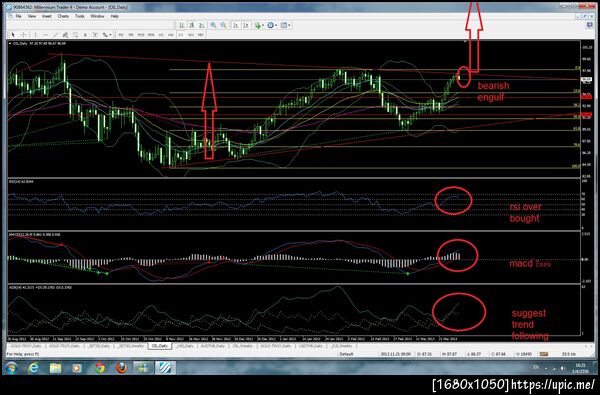
Task: Switch timeframe to M30
Action: [x=151, y=35]
